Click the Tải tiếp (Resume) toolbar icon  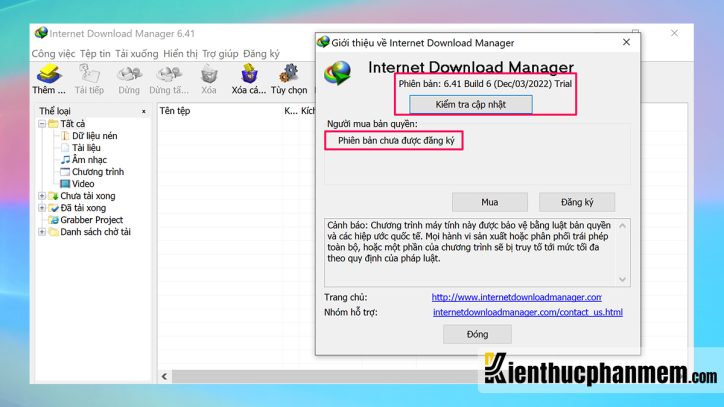coord(89,74)
